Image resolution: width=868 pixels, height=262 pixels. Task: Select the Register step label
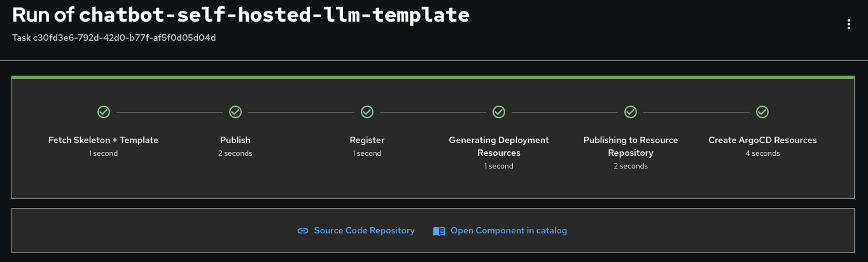pyautogui.click(x=367, y=140)
